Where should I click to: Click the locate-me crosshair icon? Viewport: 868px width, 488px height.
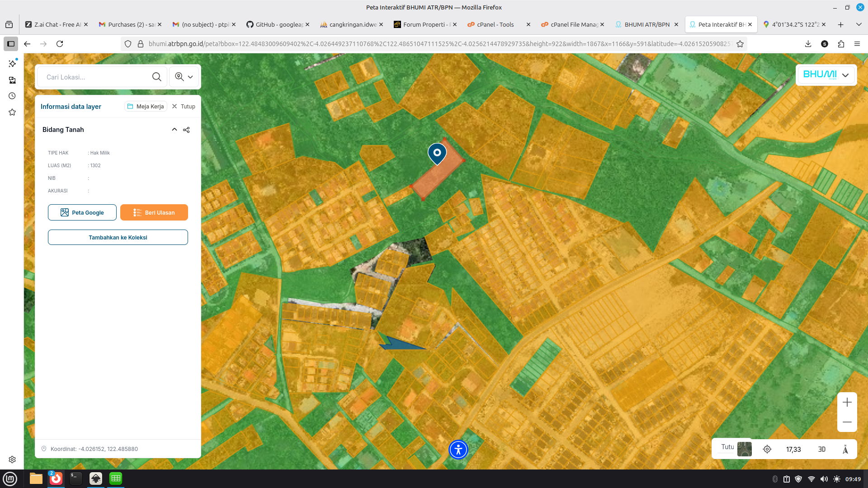(767, 449)
